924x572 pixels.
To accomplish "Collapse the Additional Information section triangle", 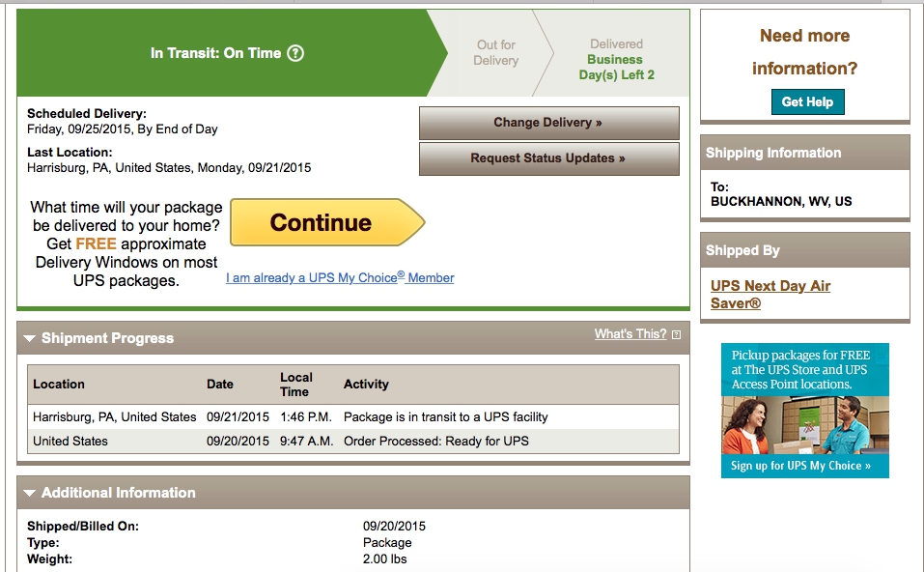I will [x=30, y=493].
